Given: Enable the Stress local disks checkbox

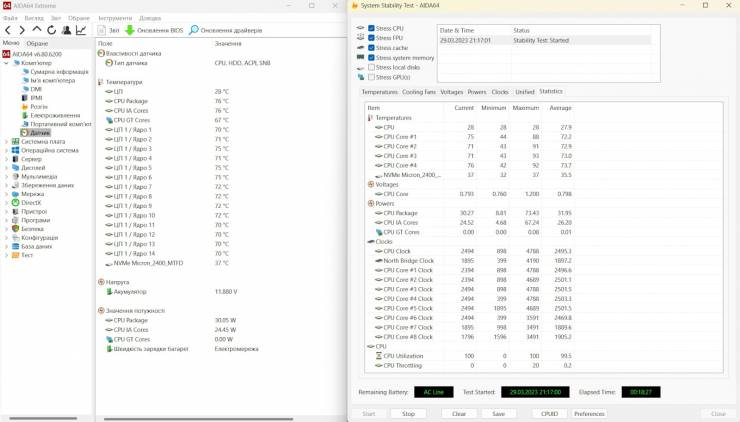Looking at the screenshot, I should pos(371,68).
